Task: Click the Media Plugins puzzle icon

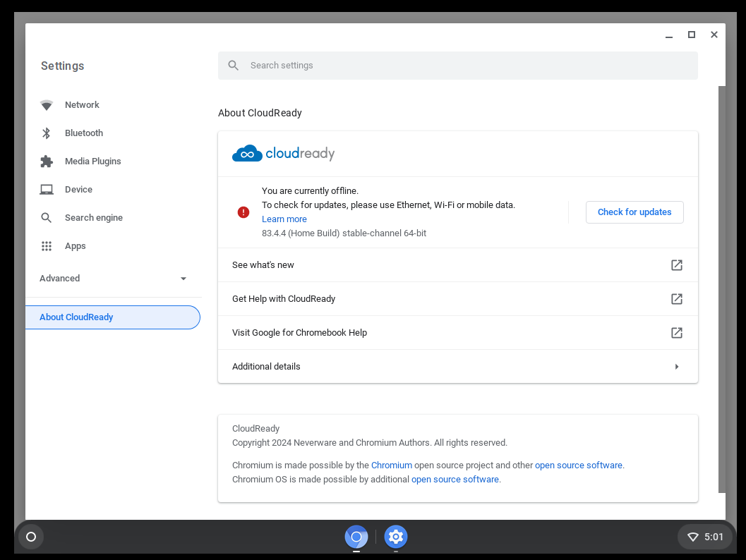Action: coord(47,162)
